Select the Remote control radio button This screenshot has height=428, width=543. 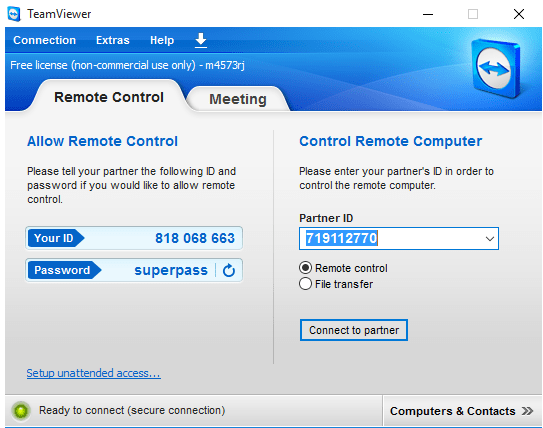click(305, 268)
